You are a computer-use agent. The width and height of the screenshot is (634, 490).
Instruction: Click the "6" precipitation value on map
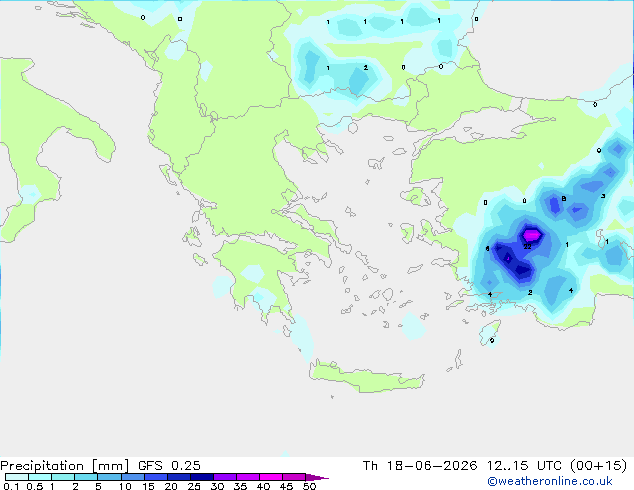click(487, 249)
